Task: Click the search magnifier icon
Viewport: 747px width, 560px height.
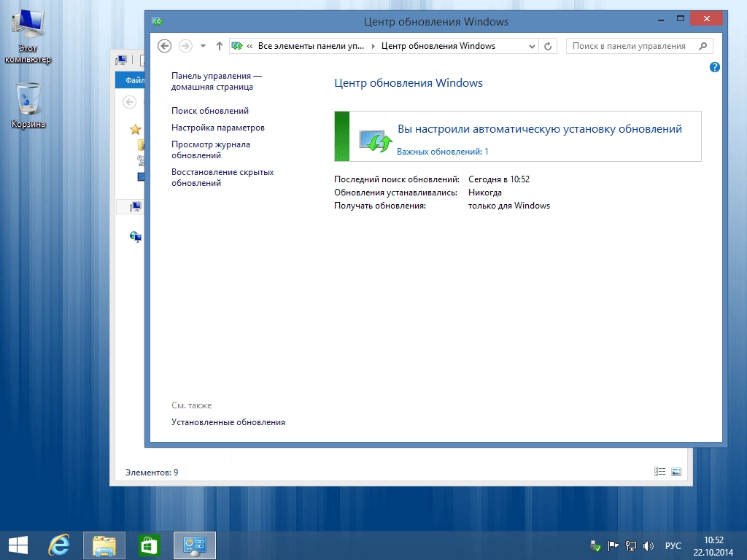Action: tap(703, 46)
